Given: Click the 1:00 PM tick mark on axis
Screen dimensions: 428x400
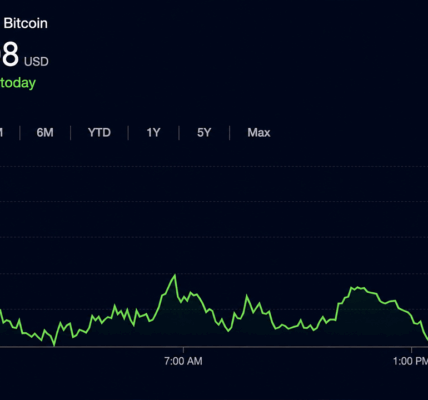Looking at the screenshot, I should click(x=411, y=350).
